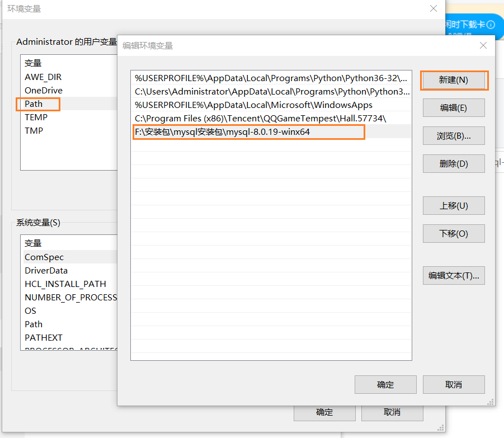The image size is (504, 438).
Task: Click 删除(D) to remove selected entry
Action: (453, 163)
